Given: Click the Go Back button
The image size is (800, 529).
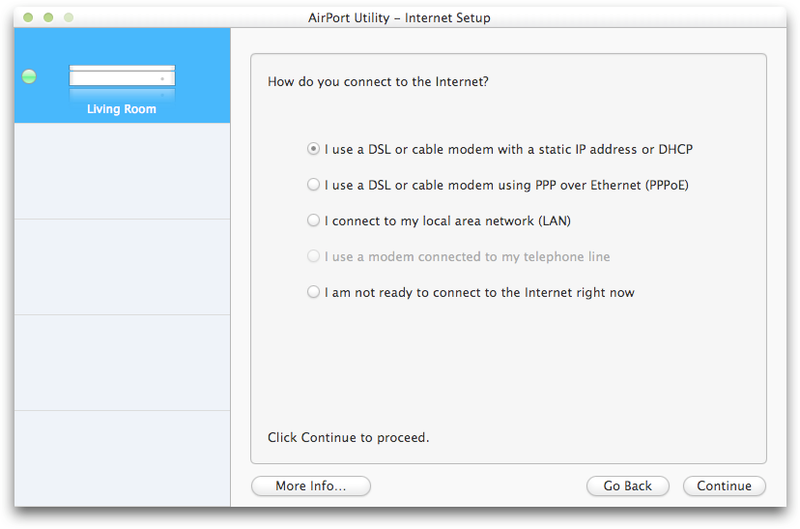Looking at the screenshot, I should (628, 486).
